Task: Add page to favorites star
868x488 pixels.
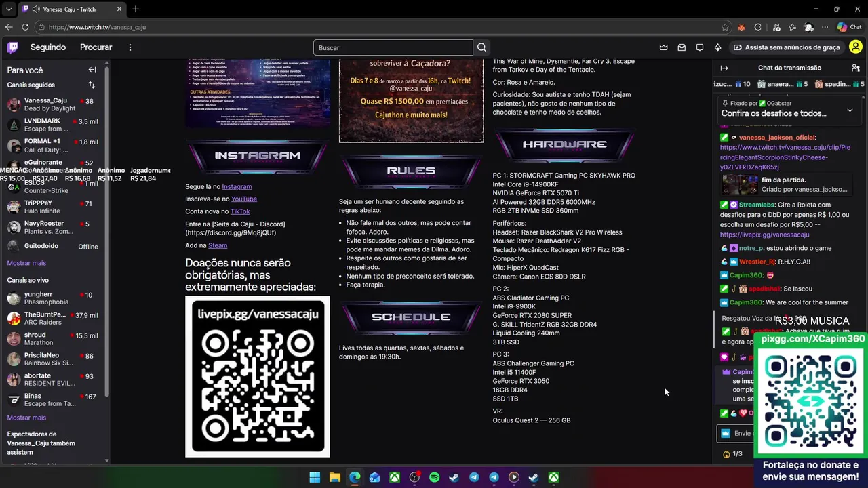Action: pos(725,27)
